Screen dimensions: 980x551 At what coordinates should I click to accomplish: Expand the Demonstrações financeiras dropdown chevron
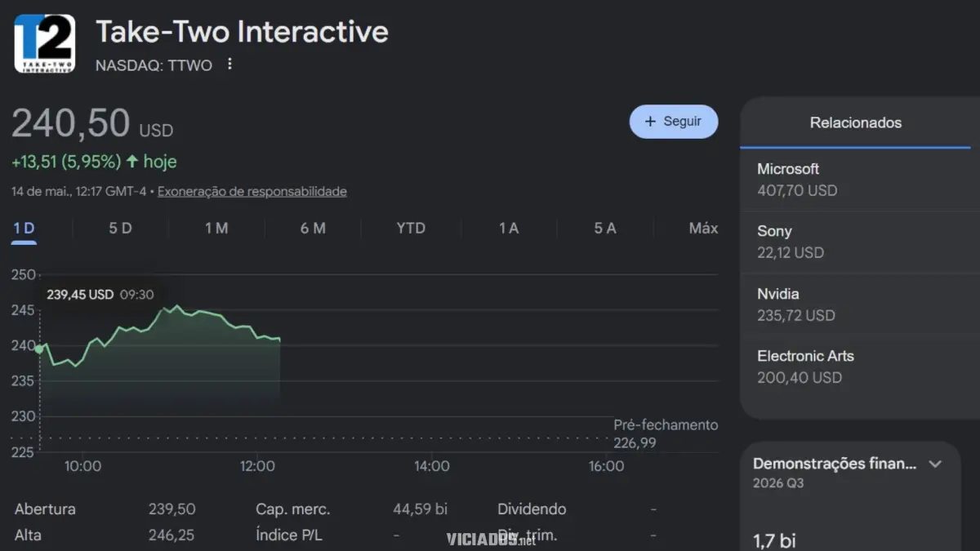click(x=936, y=464)
